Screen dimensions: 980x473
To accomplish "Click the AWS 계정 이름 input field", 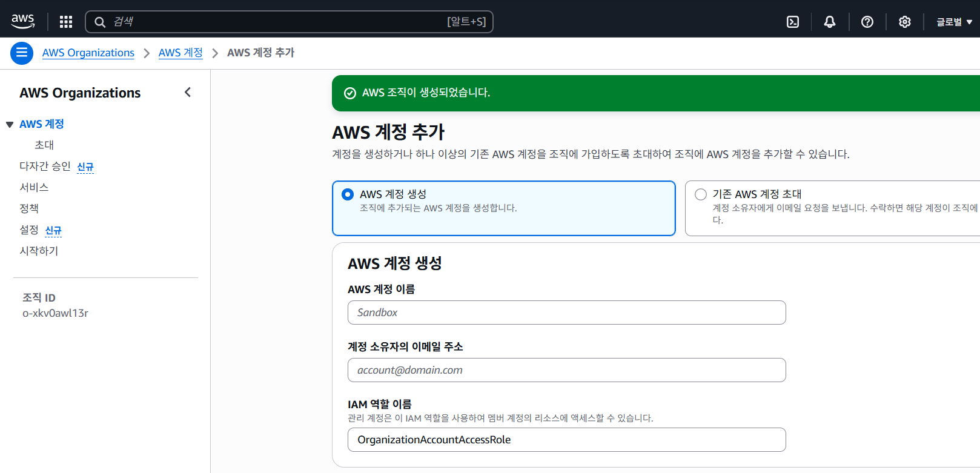I will 567,313.
